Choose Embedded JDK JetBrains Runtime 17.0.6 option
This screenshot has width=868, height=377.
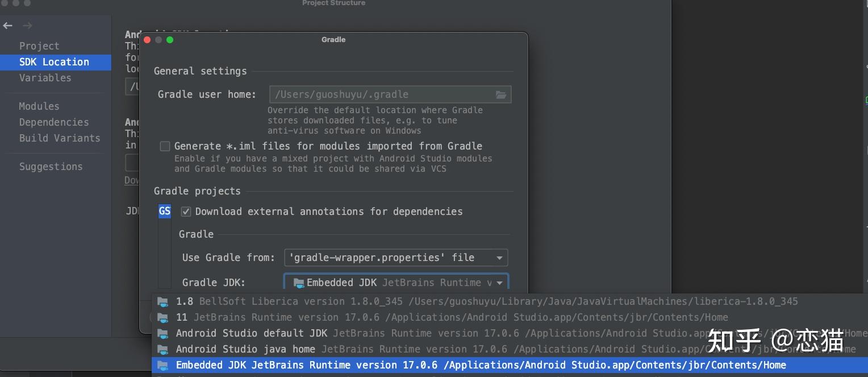click(x=481, y=365)
